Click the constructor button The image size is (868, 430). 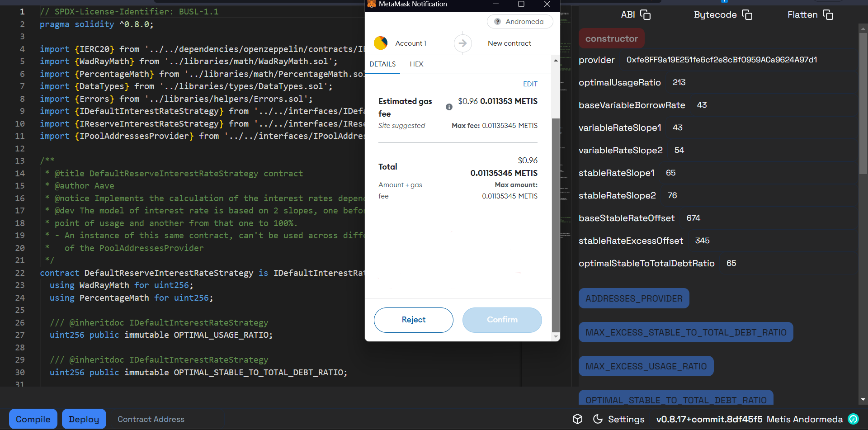click(x=611, y=38)
